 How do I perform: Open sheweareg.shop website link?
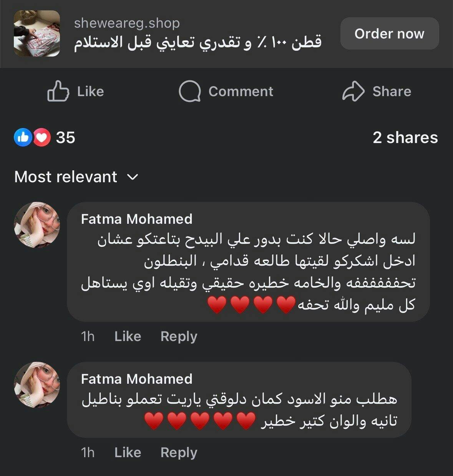point(127,23)
